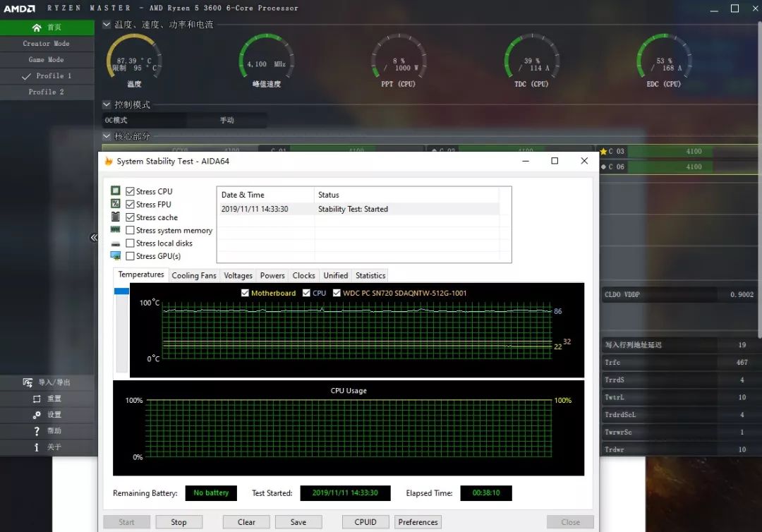Click the Reset icon in left sidebar

pyautogui.click(x=37, y=399)
